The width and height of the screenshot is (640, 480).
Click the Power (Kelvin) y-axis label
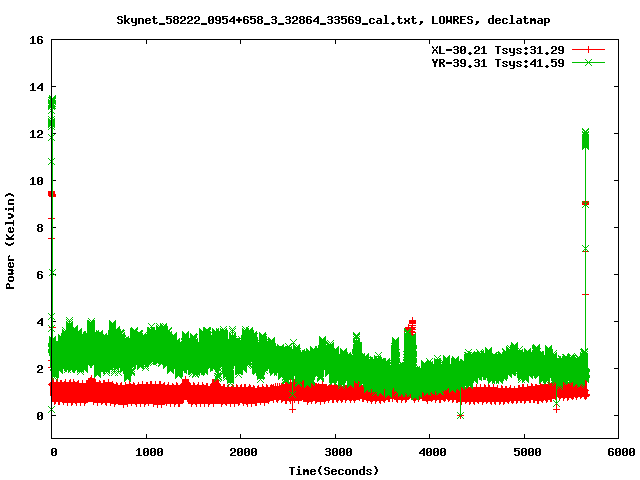click(x=10, y=241)
